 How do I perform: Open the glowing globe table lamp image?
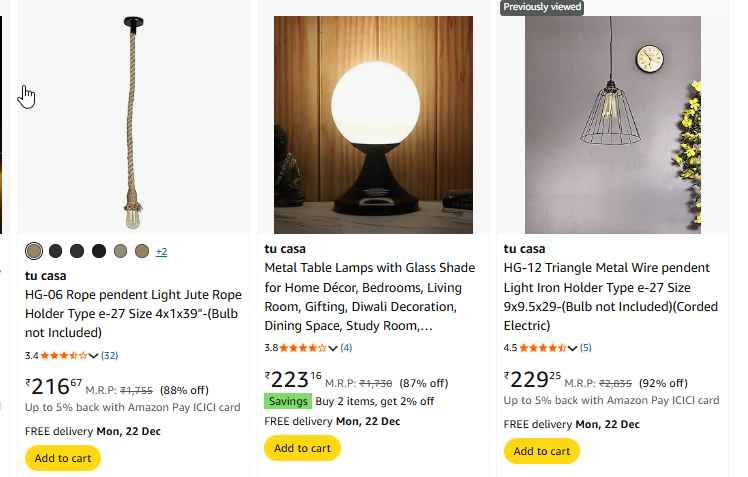coord(373,125)
